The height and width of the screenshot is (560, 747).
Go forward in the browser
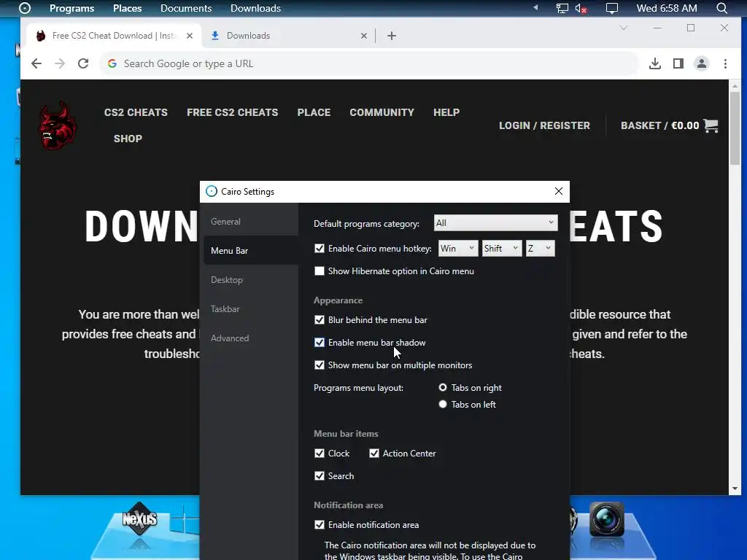pyautogui.click(x=60, y=63)
